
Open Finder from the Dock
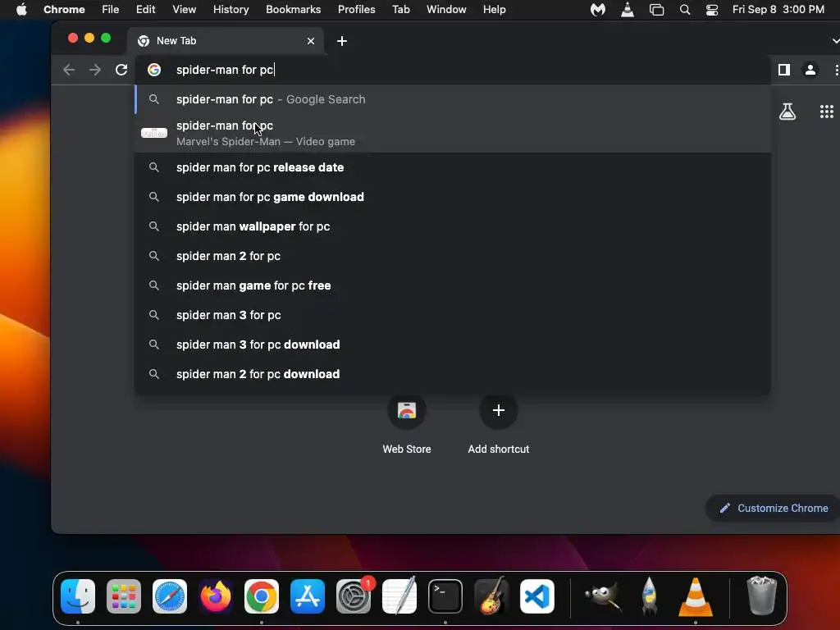click(78, 596)
